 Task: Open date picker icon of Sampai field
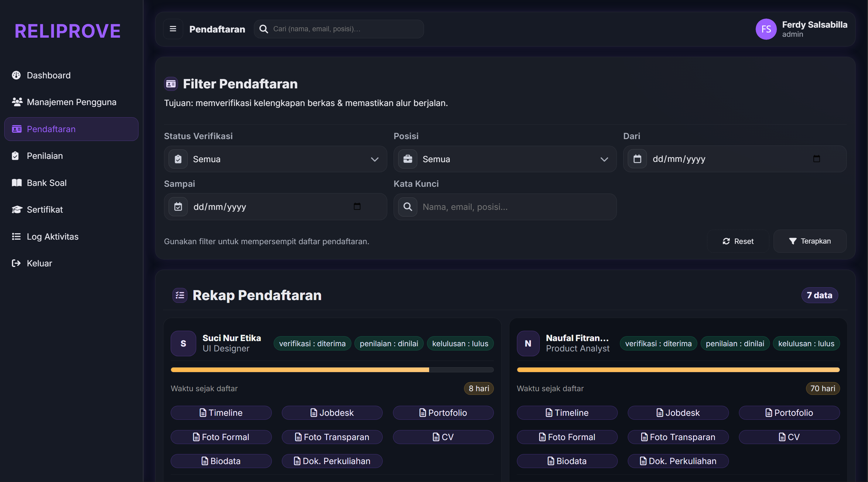[357, 207]
